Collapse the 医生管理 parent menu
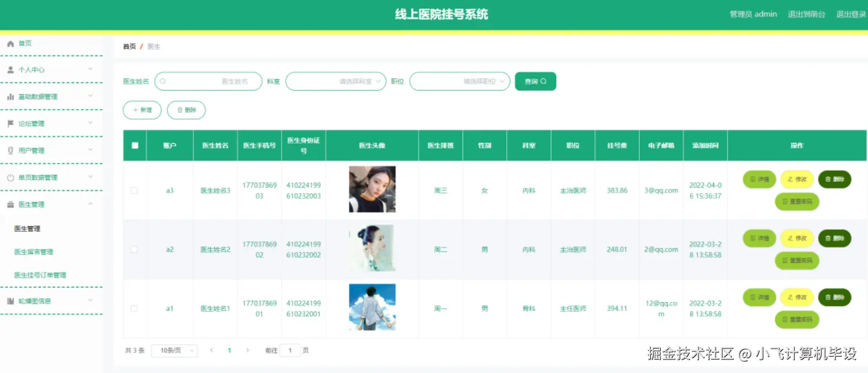The height and width of the screenshot is (373, 868). [91, 204]
